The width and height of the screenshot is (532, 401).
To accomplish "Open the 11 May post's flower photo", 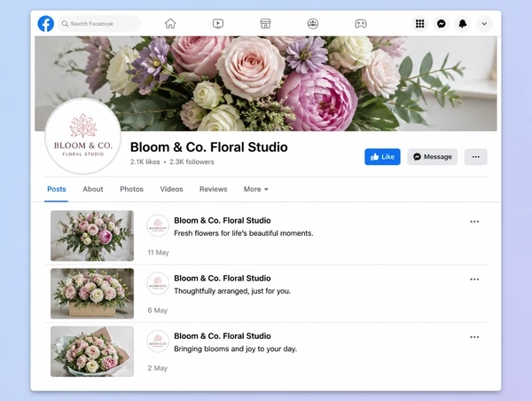I will point(92,236).
